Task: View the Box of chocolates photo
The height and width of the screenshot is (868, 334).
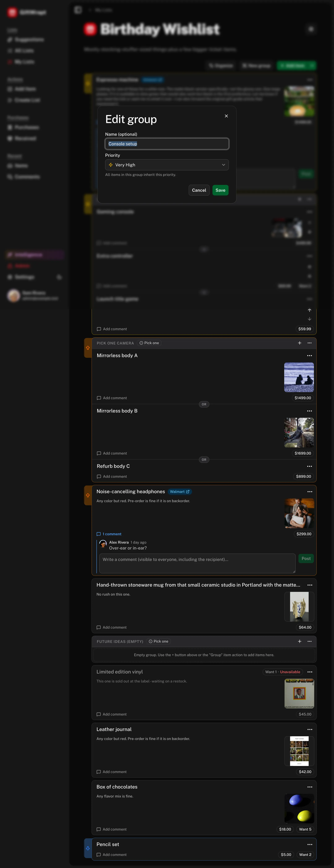Action: pyautogui.click(x=299, y=809)
